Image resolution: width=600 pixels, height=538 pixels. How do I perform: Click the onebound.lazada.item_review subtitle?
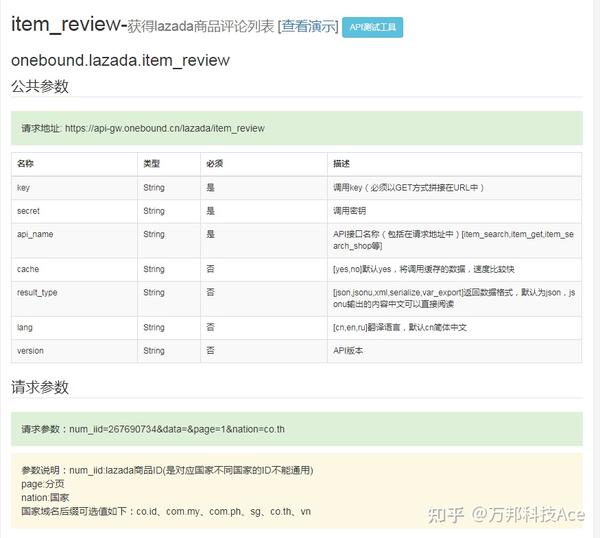120,60
